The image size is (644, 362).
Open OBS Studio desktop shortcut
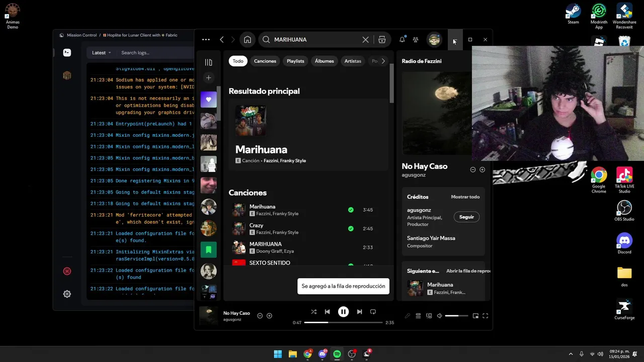click(x=624, y=211)
